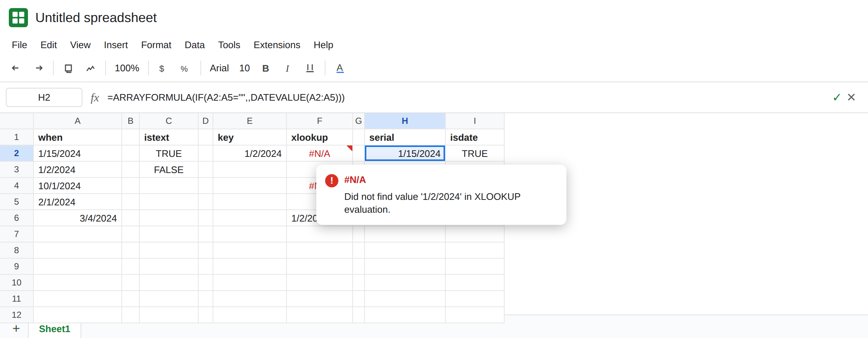Click cell A3 showing 1/2/2024
The width and height of the screenshot is (868, 338).
click(78, 169)
